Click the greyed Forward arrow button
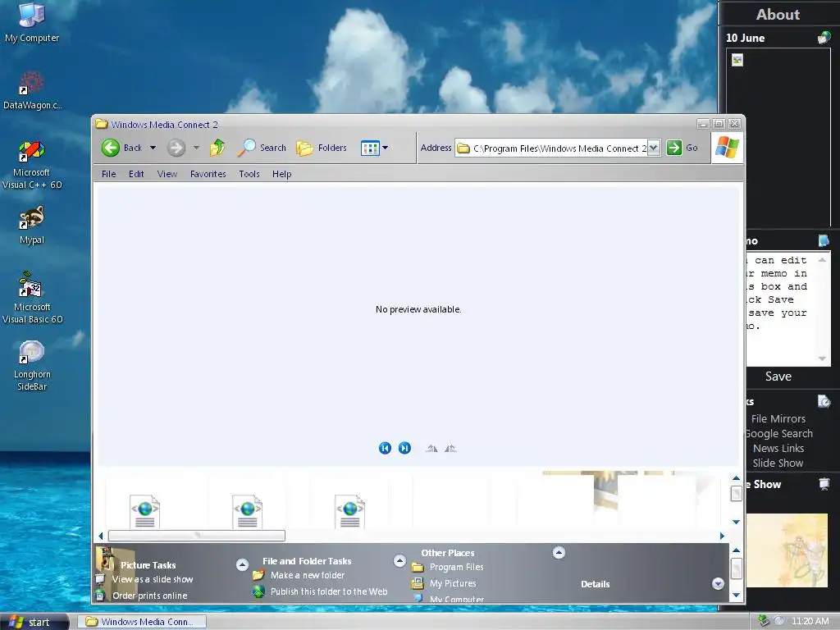 click(x=176, y=148)
